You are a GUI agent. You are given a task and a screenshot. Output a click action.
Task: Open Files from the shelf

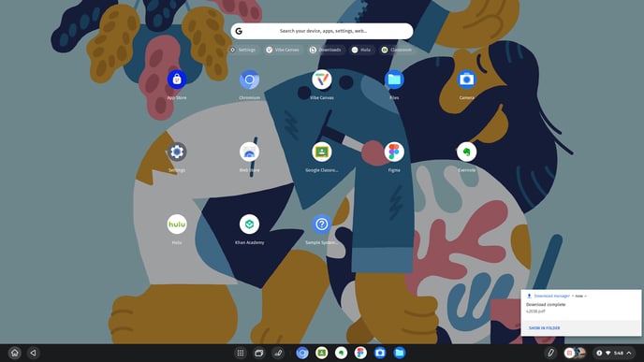399,353
